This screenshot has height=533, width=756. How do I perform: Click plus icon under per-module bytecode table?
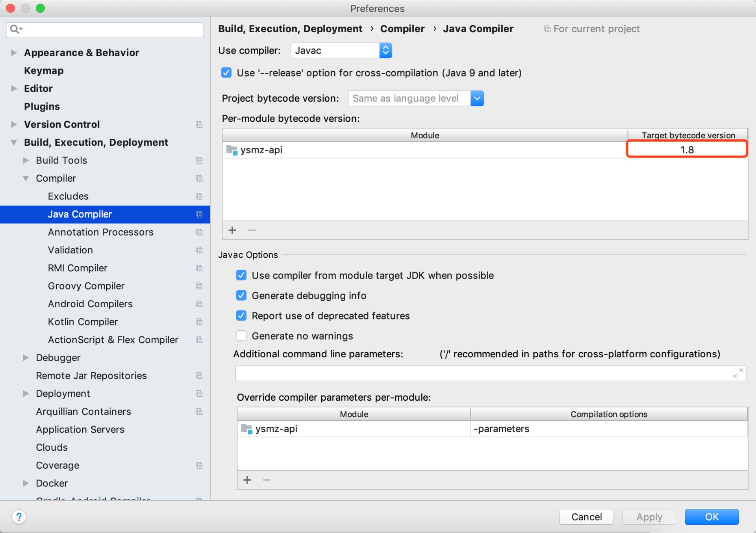(x=232, y=230)
